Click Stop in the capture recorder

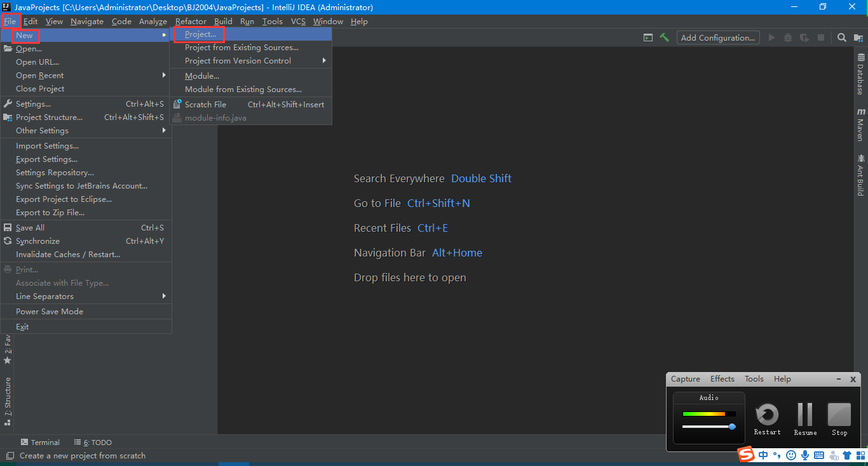[x=839, y=419]
